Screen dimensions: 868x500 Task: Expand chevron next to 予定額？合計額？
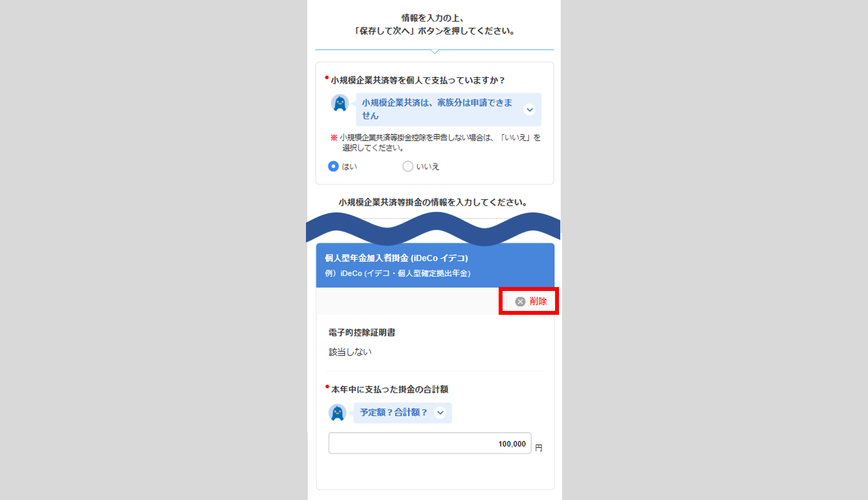(441, 413)
